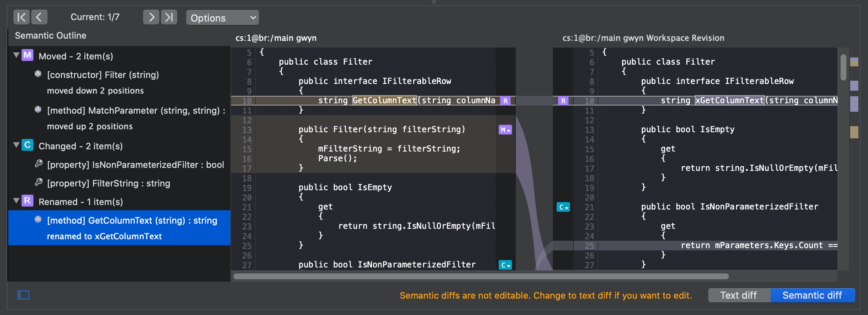868x315 pixels.
Task: Click the Workspace Revision right pane title
Action: coord(643,38)
